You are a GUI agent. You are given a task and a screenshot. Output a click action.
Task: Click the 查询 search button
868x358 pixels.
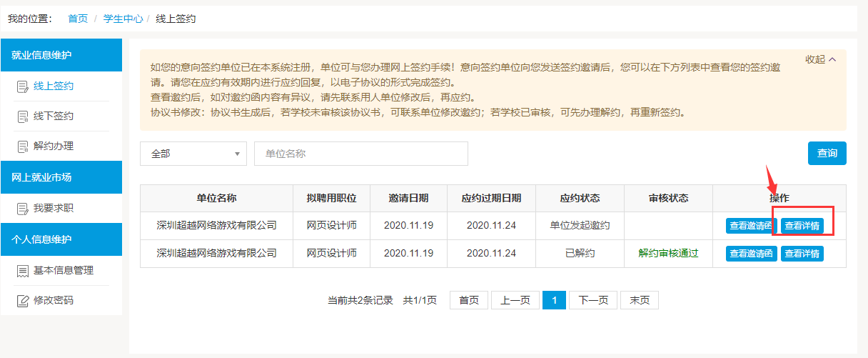[x=827, y=153]
